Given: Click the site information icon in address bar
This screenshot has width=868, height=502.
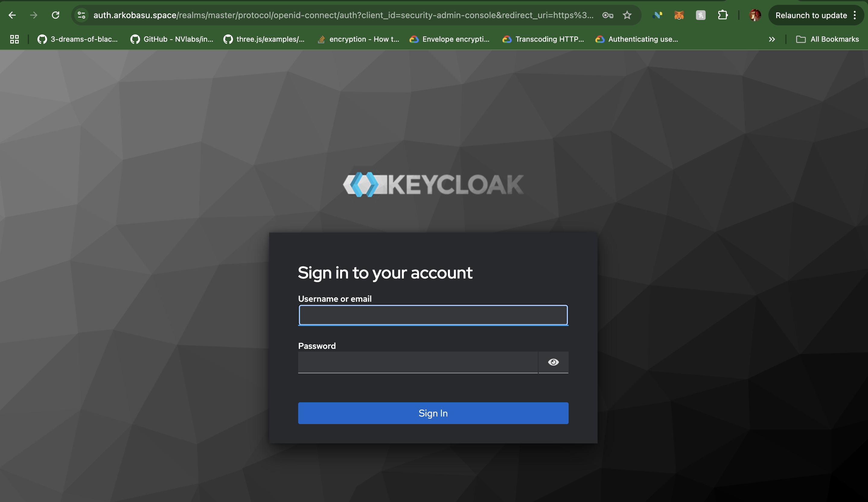Looking at the screenshot, I should point(81,15).
